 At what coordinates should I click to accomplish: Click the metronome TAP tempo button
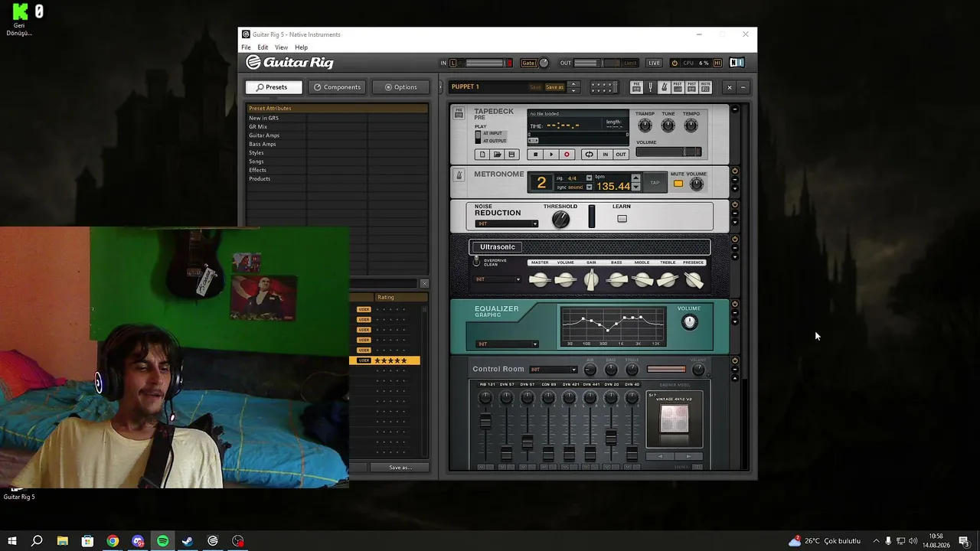coord(655,183)
